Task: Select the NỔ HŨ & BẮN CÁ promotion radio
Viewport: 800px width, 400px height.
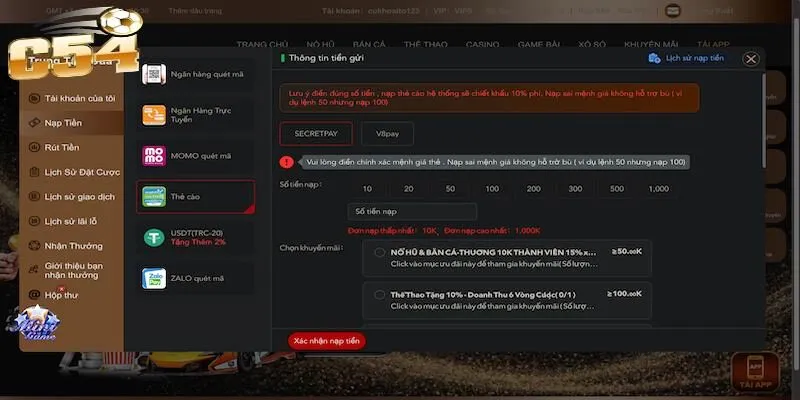Action: point(379,253)
